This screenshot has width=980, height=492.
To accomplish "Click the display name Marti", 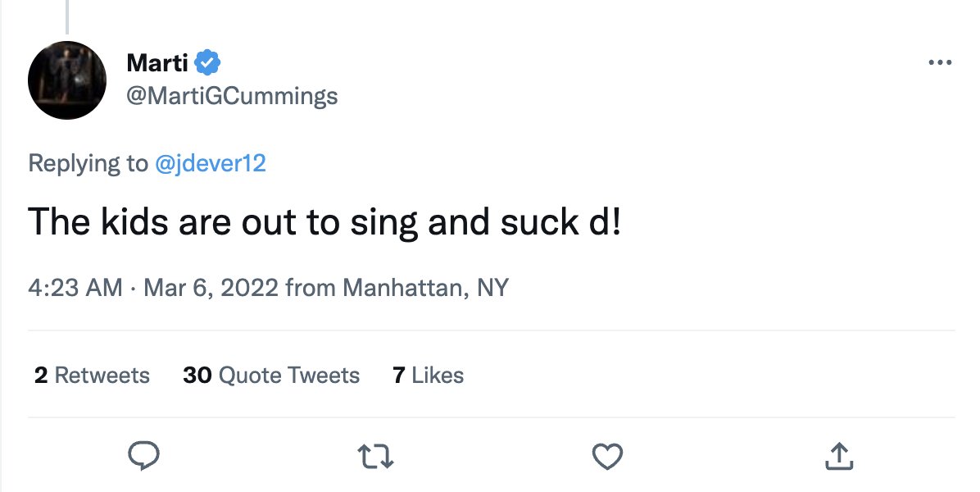I will pyautogui.click(x=157, y=62).
